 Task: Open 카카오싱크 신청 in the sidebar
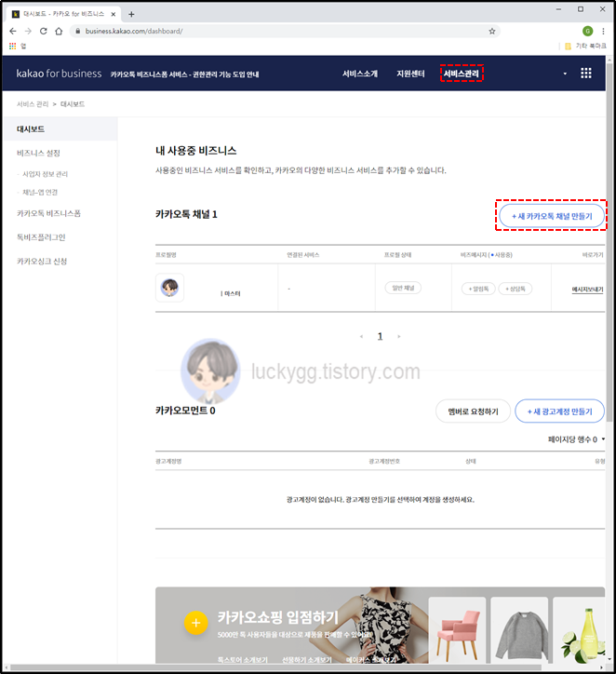tap(42, 262)
